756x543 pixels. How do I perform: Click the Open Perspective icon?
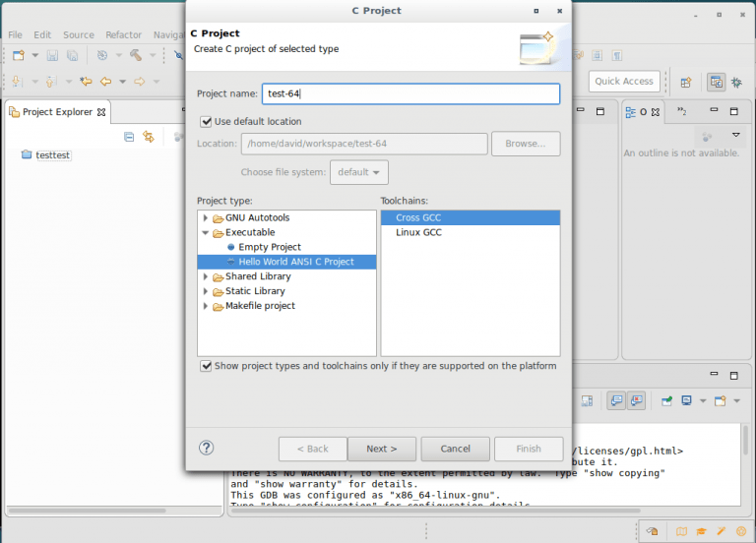686,83
